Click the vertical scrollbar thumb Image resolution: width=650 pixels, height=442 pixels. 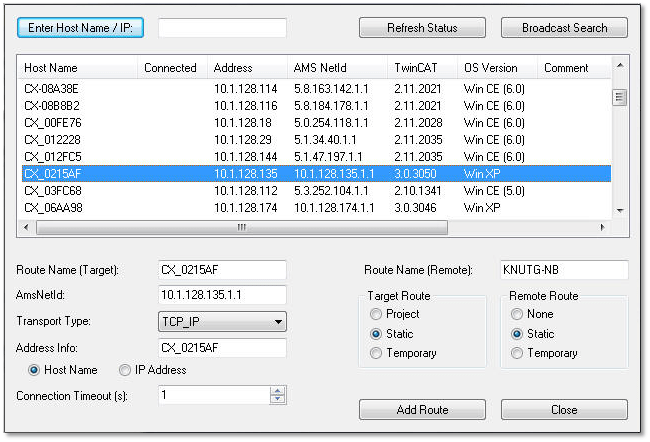(619, 98)
